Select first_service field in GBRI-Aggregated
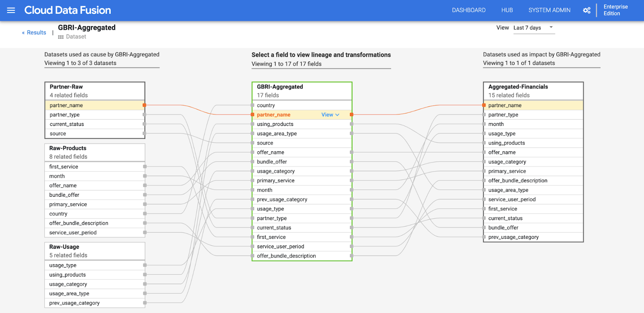This screenshot has width=644, height=313. (x=302, y=237)
